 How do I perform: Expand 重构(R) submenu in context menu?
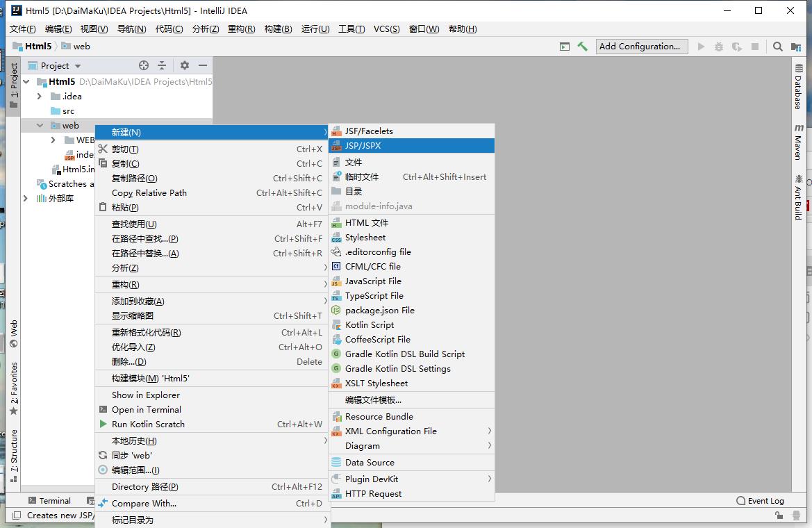(213, 284)
